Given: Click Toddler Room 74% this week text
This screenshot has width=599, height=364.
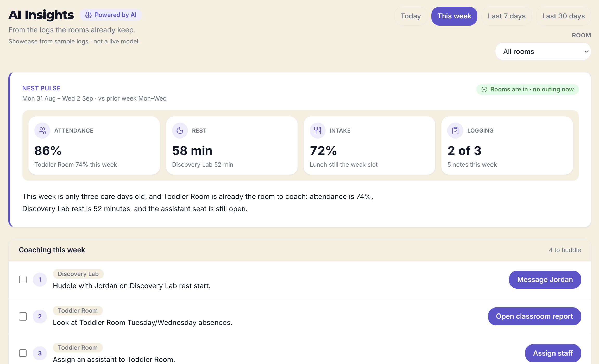Looking at the screenshot, I should [76, 165].
